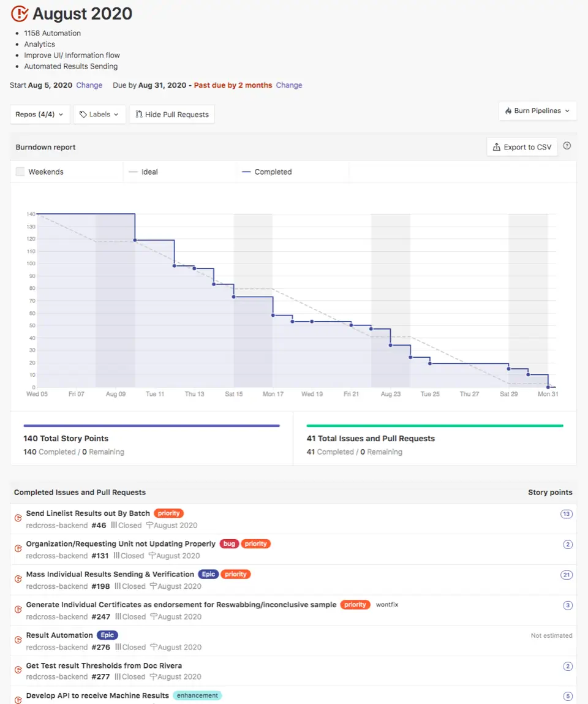Click pipeline icon next to Closed on issue #46
This screenshot has height=704, width=588.
click(114, 525)
